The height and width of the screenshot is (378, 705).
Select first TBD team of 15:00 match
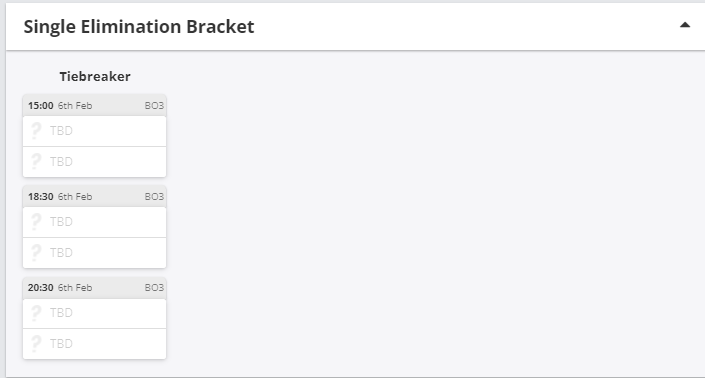[94, 131]
